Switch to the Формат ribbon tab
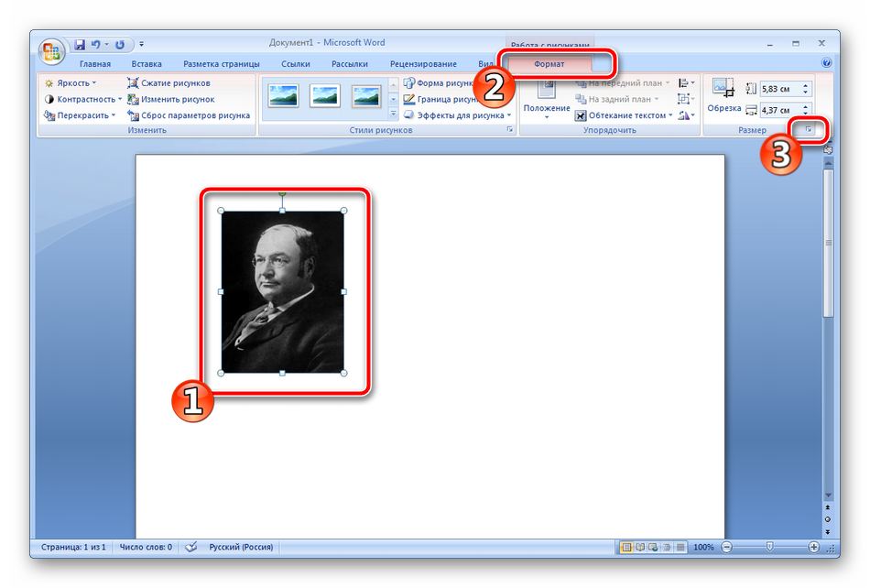 point(549,64)
